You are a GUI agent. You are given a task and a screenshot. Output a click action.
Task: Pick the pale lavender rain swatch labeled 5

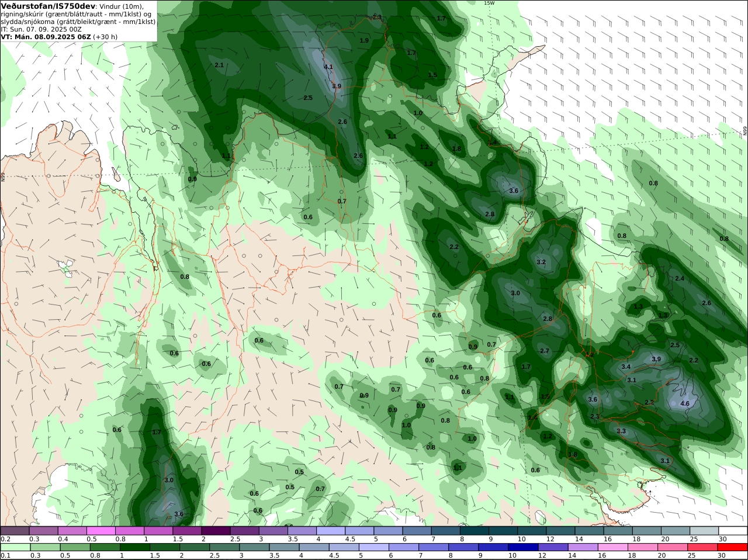click(373, 547)
